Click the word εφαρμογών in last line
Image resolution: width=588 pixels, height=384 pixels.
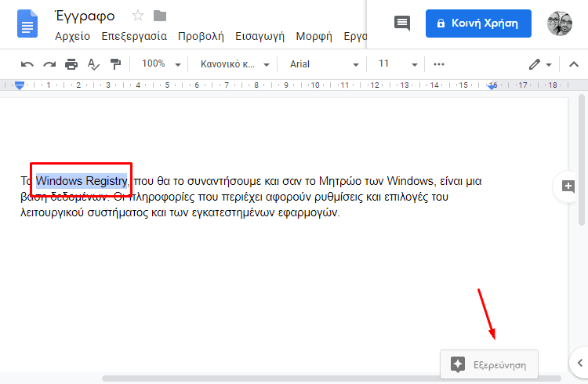click(309, 213)
